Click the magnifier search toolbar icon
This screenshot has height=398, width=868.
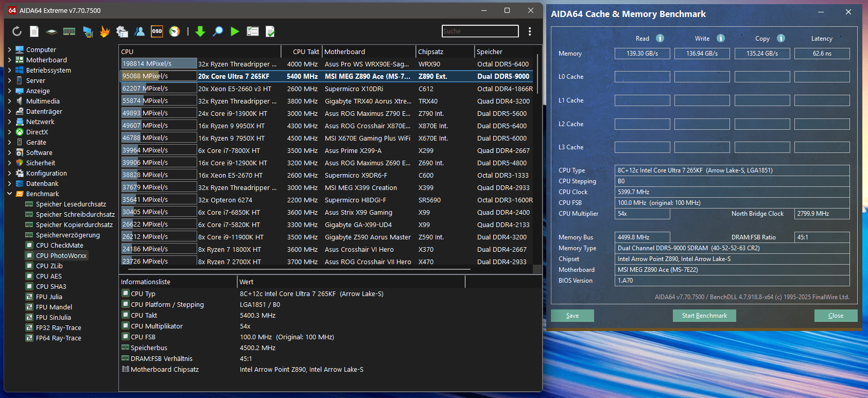218,31
